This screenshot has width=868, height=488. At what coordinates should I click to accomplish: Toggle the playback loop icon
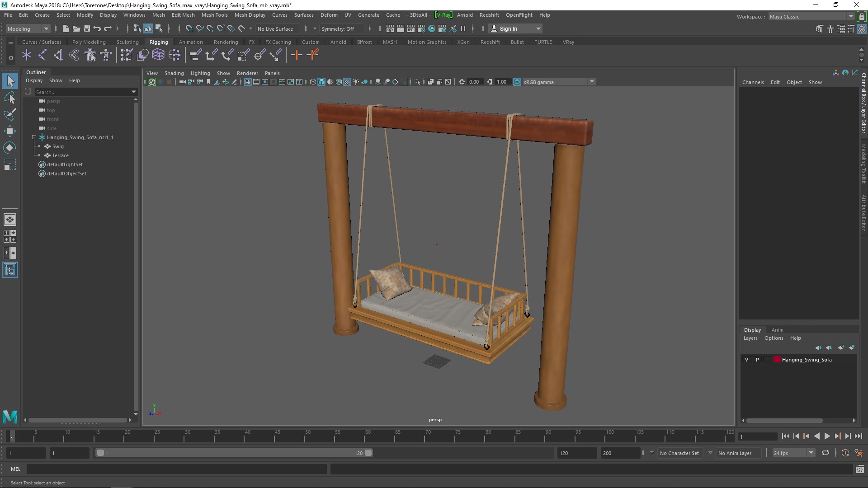click(x=825, y=453)
